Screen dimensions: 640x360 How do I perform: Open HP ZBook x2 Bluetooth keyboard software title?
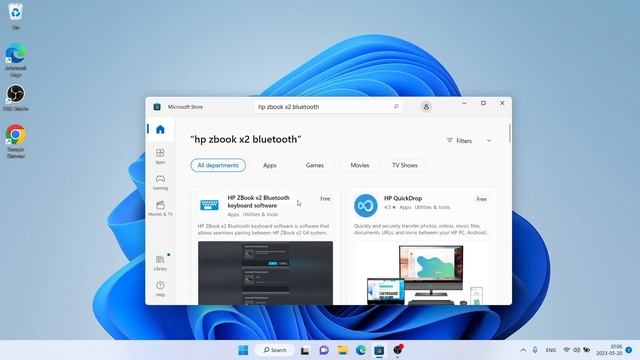258,202
